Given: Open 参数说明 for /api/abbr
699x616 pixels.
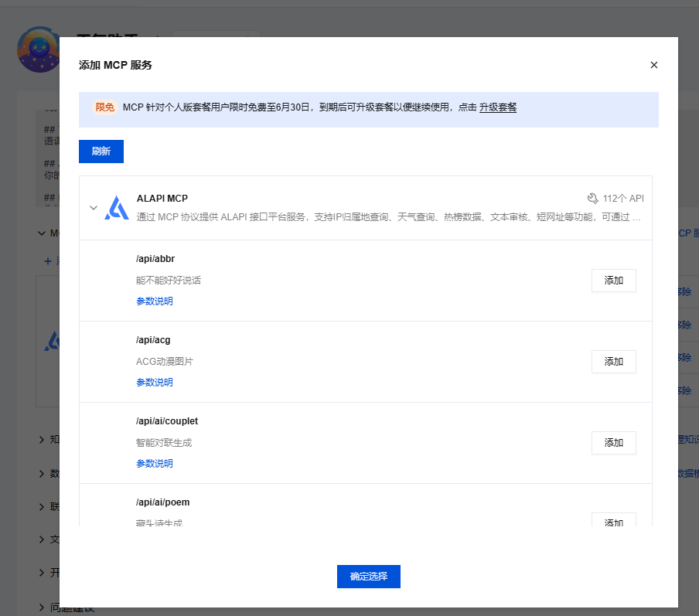Looking at the screenshot, I should 154,301.
